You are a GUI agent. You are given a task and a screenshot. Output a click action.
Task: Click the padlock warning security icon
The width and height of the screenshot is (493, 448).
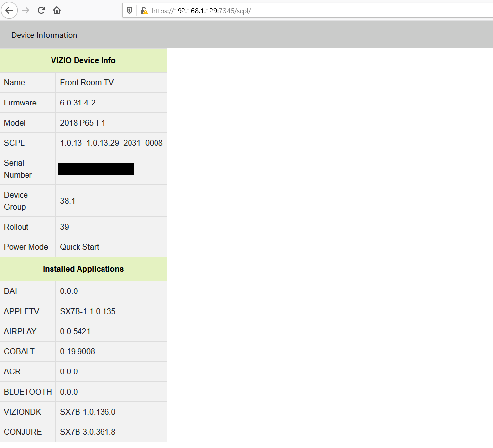pos(144,11)
